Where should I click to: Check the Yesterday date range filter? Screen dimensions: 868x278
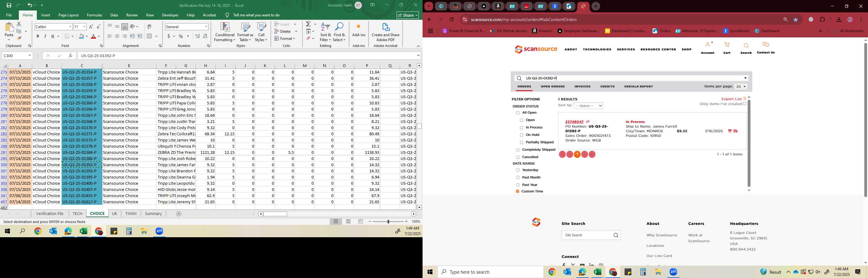pyautogui.click(x=518, y=170)
